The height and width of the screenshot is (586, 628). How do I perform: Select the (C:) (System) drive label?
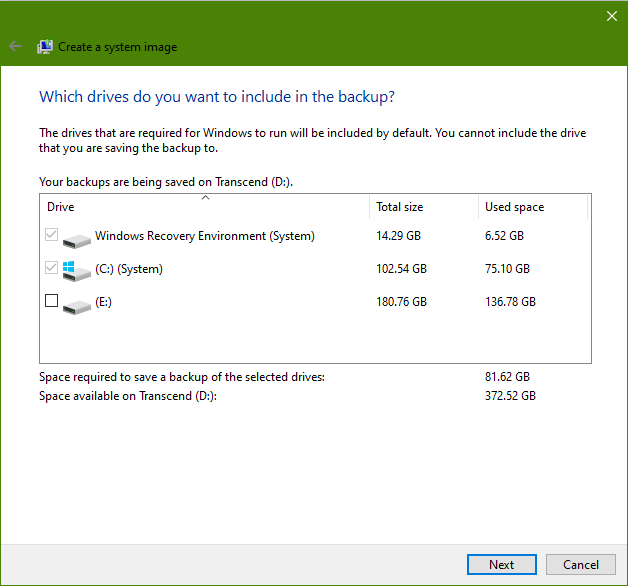pos(129,269)
